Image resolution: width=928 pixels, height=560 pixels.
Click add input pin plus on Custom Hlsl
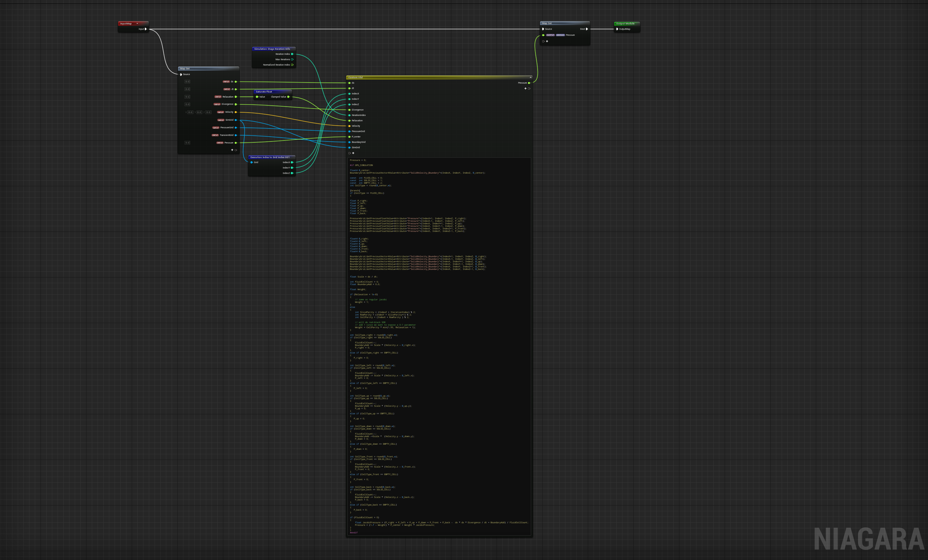(x=353, y=153)
